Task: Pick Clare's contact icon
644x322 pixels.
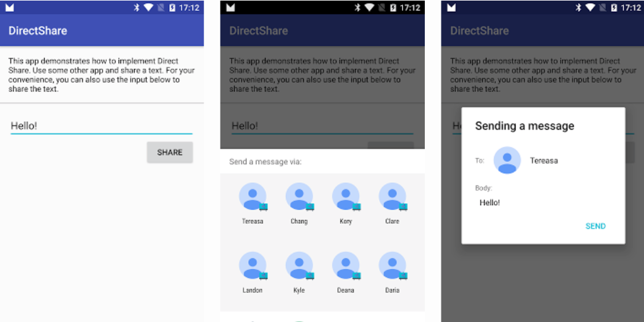Action: pos(392,197)
